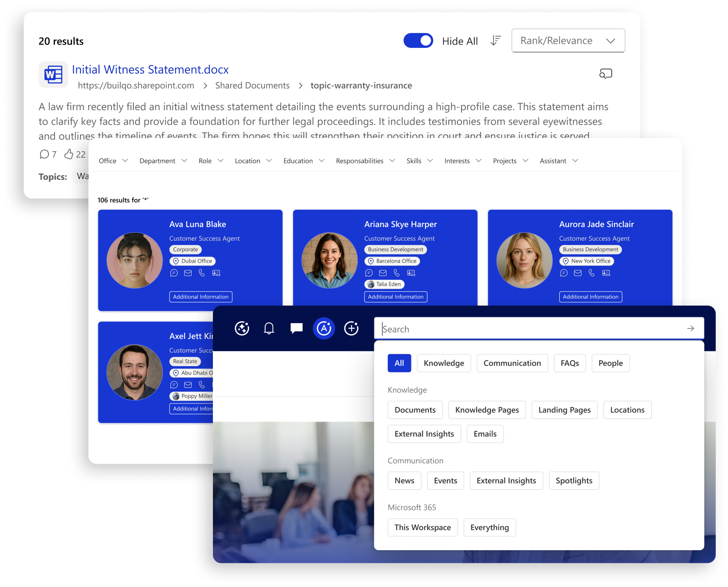Expand the Skills filter dropdown
Viewport: 728px width, 587px height.
[419, 161]
